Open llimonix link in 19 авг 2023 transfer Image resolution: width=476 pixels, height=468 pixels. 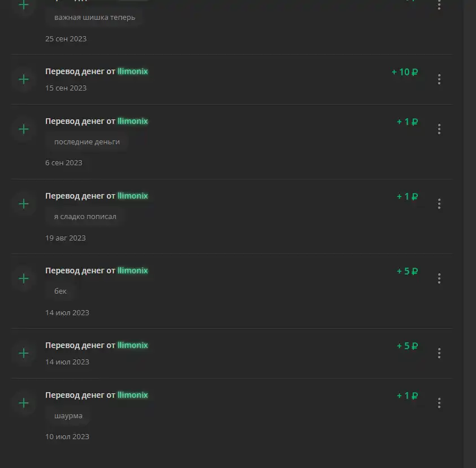pos(133,196)
